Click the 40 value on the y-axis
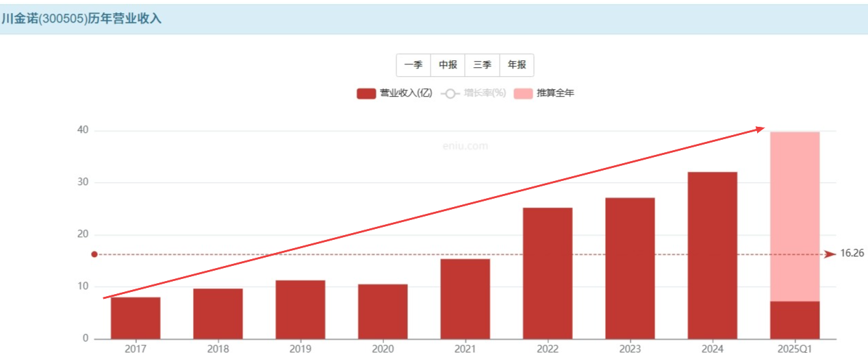 tap(83, 130)
